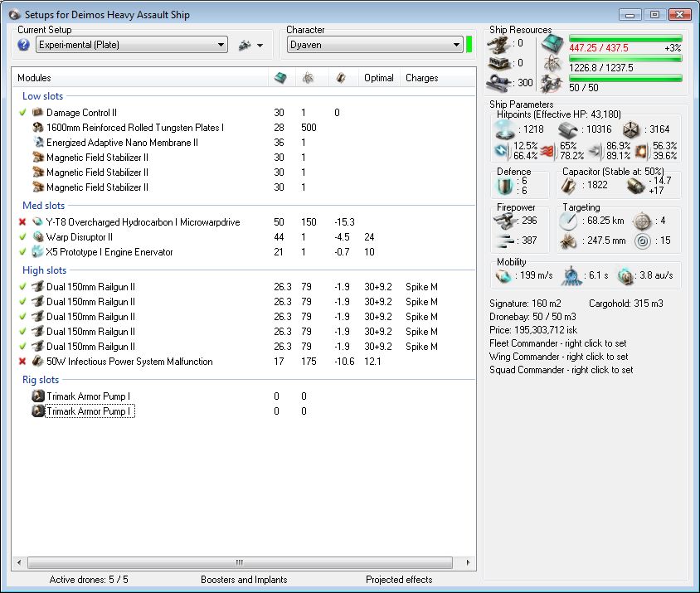The image size is (700, 593).
Task: Click the horizontal scrollbar thumb
Action: (240, 562)
